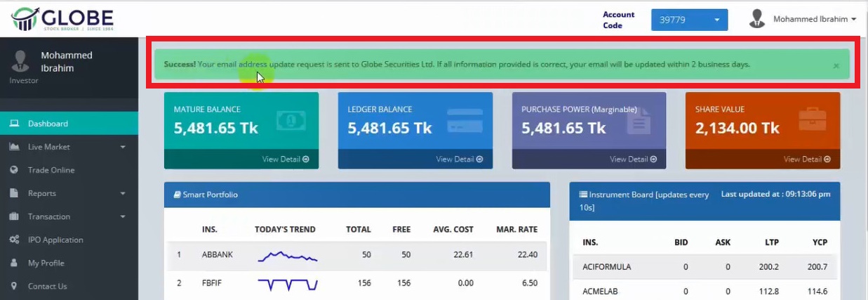This screenshot has height=300, width=868.
Task: Expand the Mohammed Ibrahim user menu
Action: 814,20
